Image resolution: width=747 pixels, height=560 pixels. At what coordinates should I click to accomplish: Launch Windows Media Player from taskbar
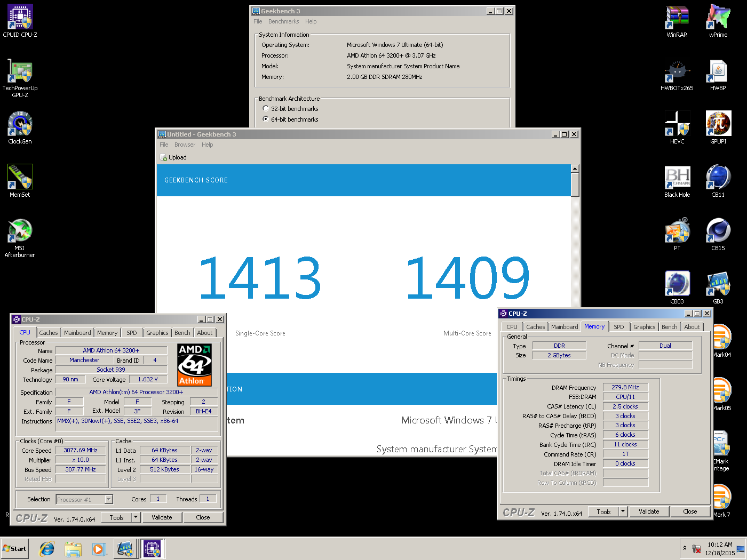[99, 549]
